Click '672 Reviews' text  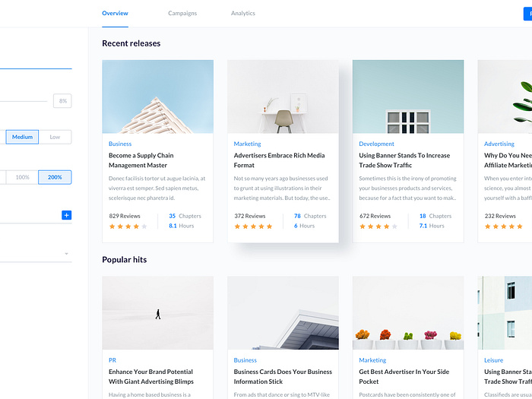[375, 216]
